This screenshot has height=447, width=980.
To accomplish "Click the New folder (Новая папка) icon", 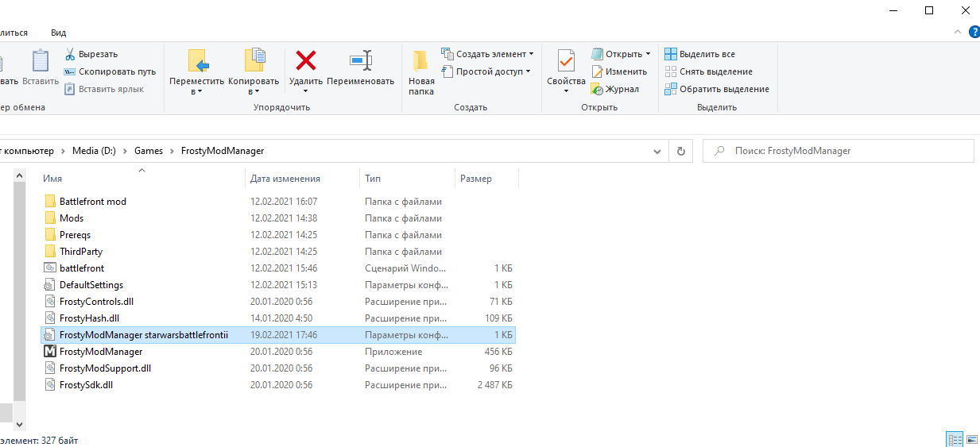I will coord(421,61).
